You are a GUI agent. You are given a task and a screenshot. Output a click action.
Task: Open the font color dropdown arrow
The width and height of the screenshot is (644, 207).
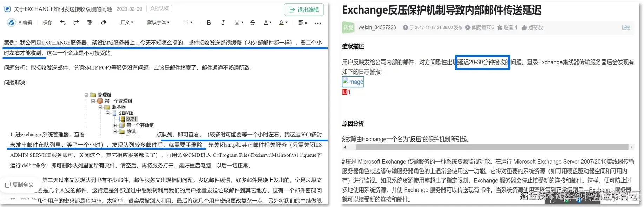click(271, 23)
